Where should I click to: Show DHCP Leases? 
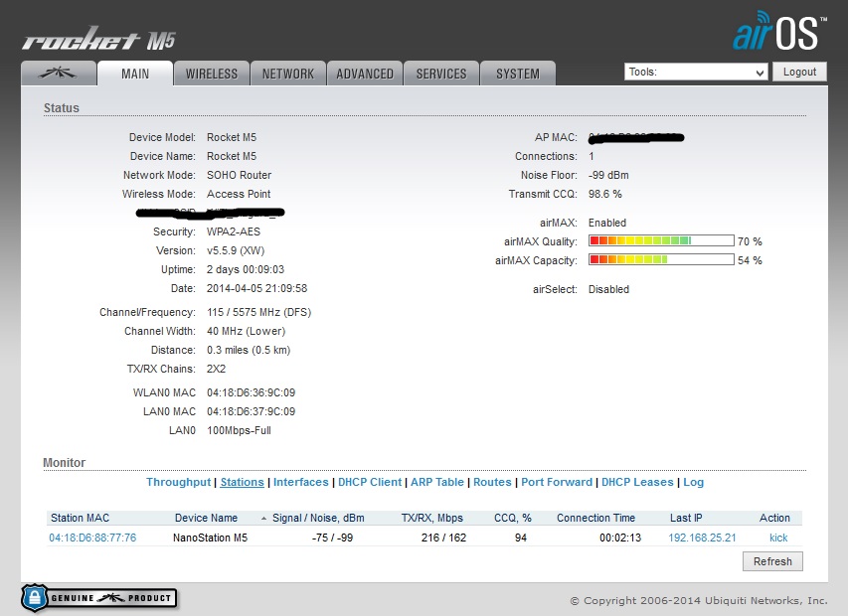click(x=637, y=482)
